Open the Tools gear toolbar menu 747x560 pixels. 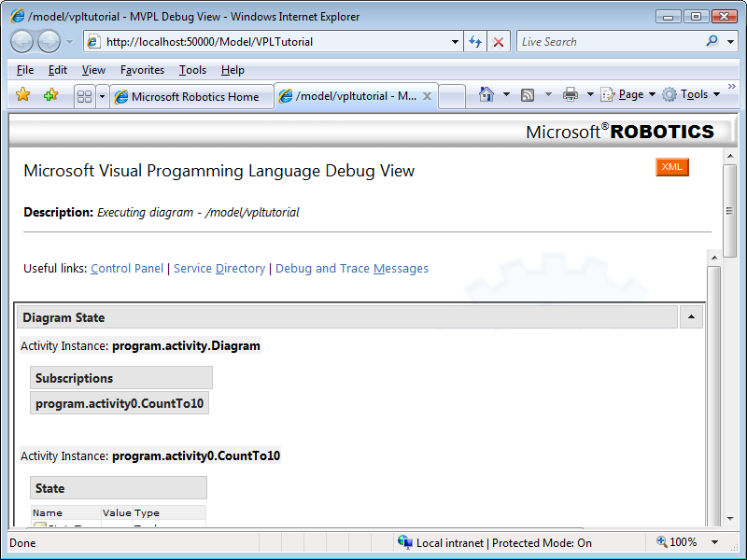point(691,95)
